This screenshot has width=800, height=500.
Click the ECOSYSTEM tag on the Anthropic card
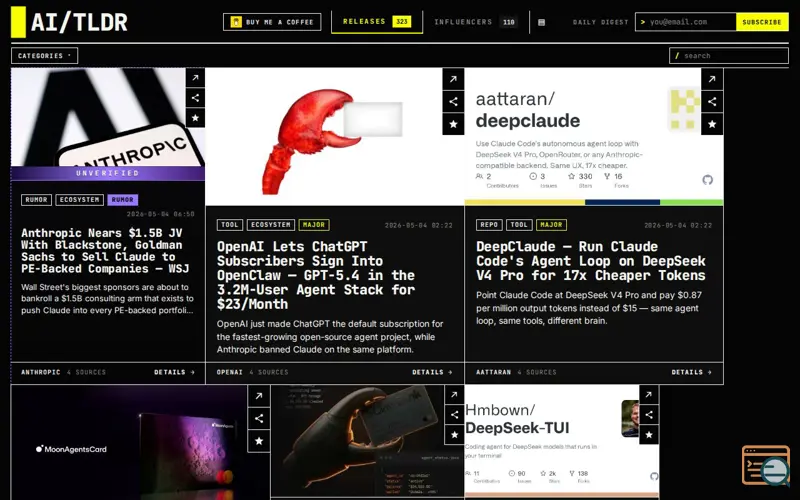click(80, 199)
